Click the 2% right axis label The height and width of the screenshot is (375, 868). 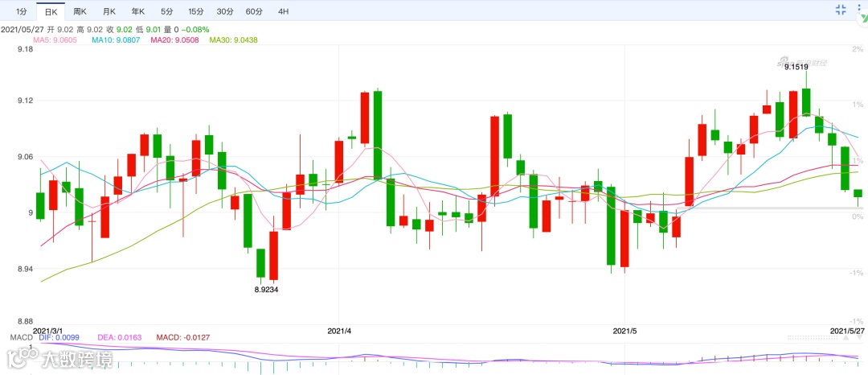click(x=858, y=49)
